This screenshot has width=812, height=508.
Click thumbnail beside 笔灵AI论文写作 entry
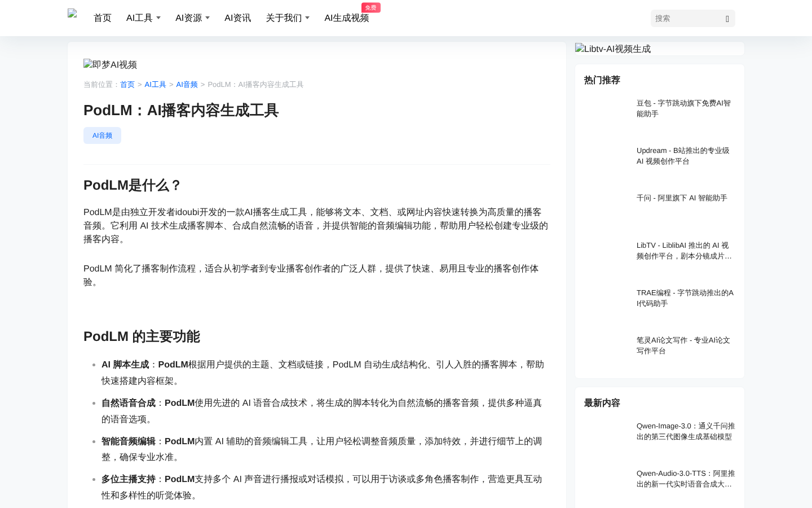(x=607, y=351)
